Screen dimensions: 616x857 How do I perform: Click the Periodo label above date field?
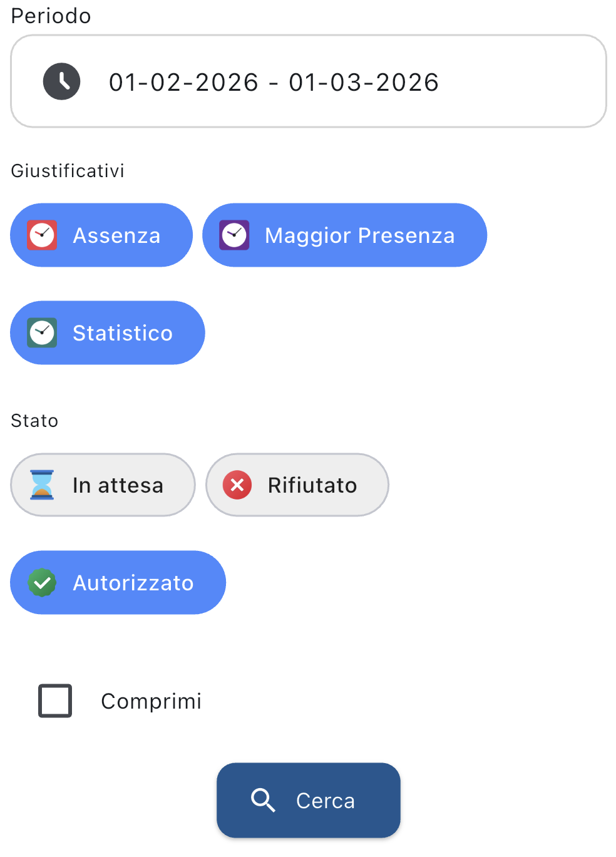(x=51, y=16)
